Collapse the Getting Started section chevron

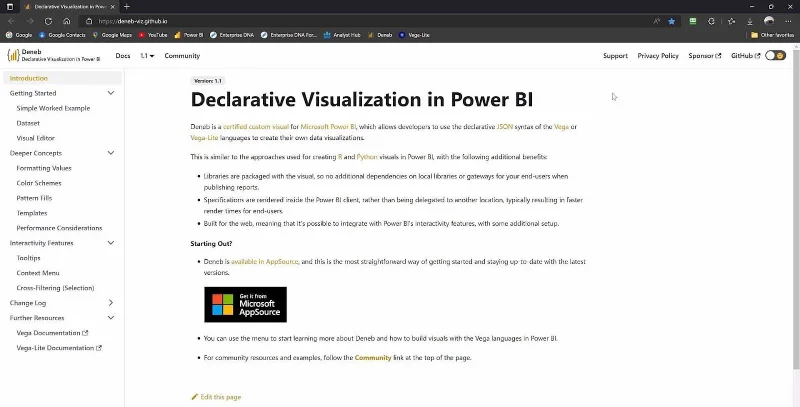click(x=111, y=93)
